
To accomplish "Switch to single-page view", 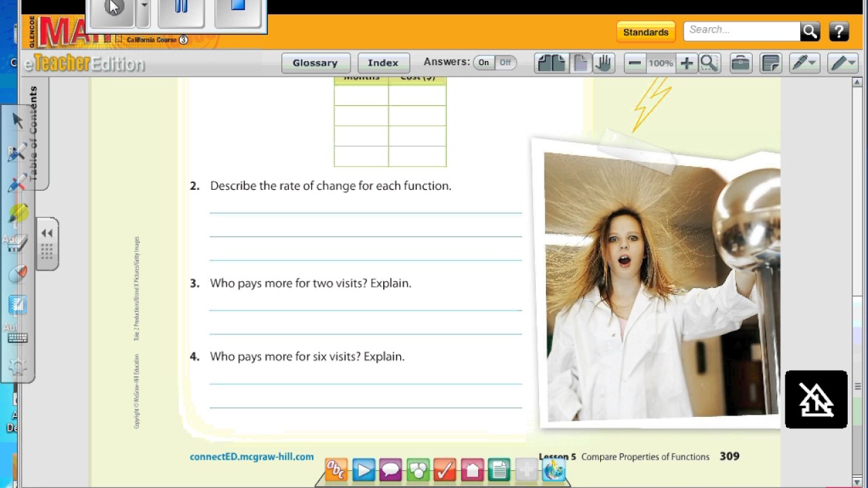I will [x=580, y=63].
